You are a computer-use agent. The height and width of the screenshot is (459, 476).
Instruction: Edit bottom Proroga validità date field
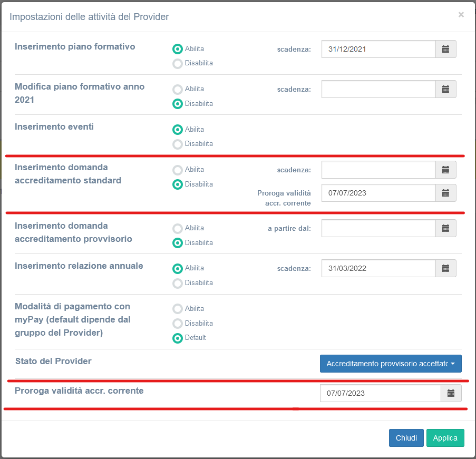click(381, 394)
